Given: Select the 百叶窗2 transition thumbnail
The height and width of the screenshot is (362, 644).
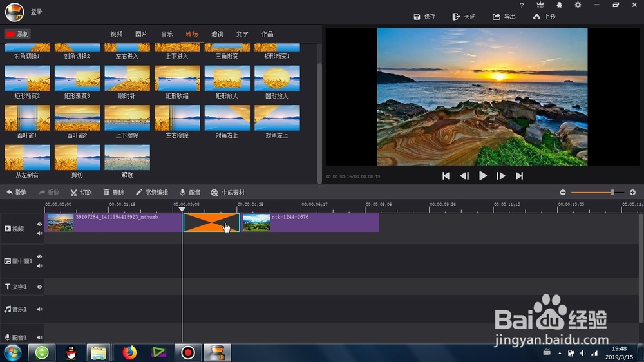Looking at the screenshot, I should (x=77, y=118).
